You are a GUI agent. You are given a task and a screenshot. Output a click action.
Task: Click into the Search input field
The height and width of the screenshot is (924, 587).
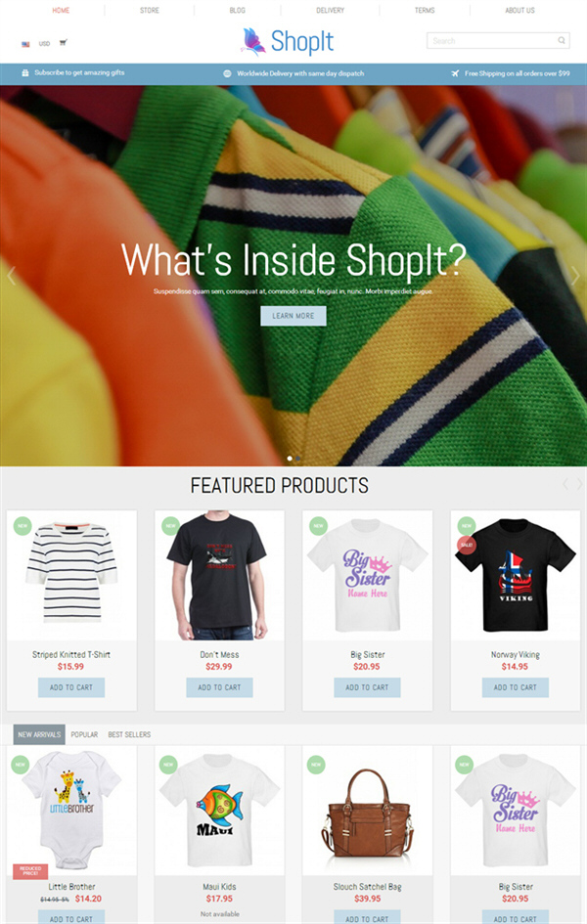tap(491, 41)
